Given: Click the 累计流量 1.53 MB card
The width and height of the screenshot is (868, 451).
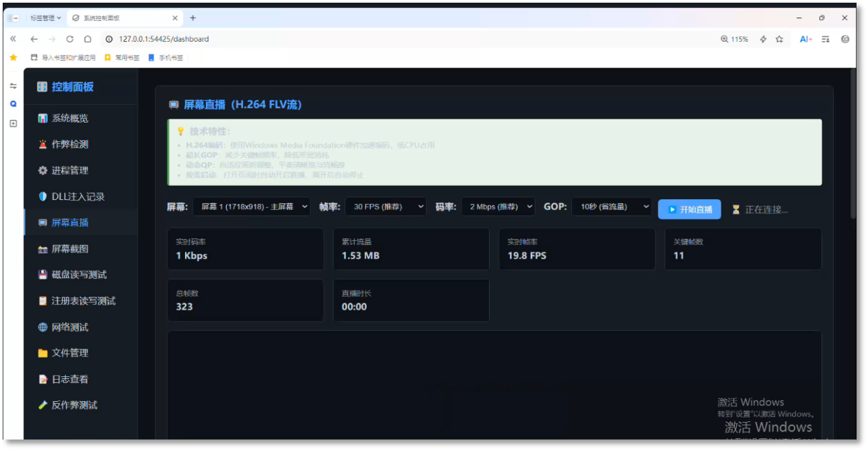Looking at the screenshot, I should click(411, 249).
